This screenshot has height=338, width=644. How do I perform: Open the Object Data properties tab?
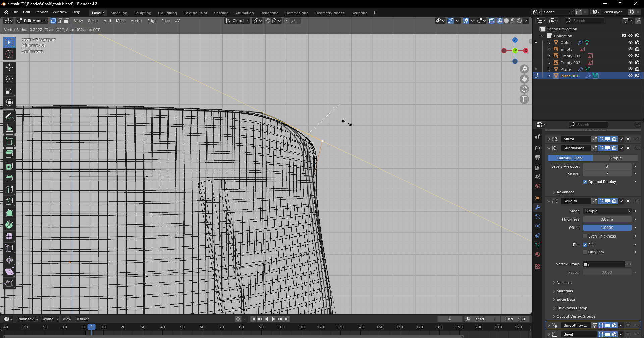tap(538, 245)
